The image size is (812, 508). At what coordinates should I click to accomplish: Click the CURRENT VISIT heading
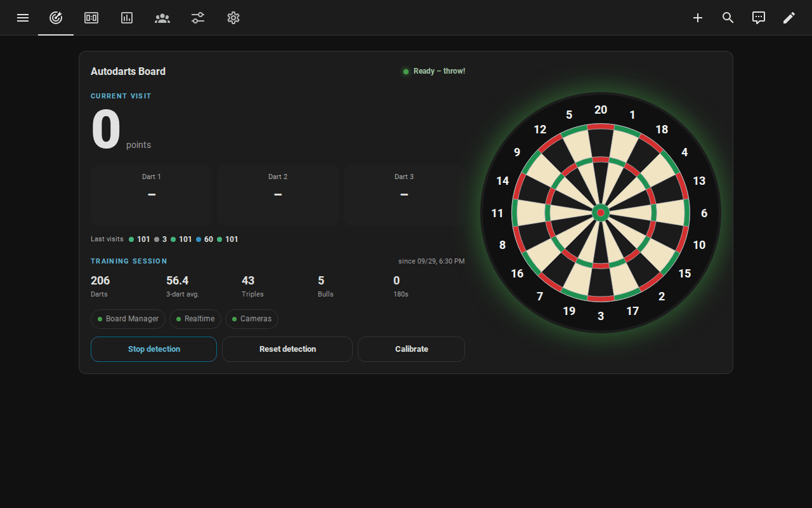coord(121,96)
